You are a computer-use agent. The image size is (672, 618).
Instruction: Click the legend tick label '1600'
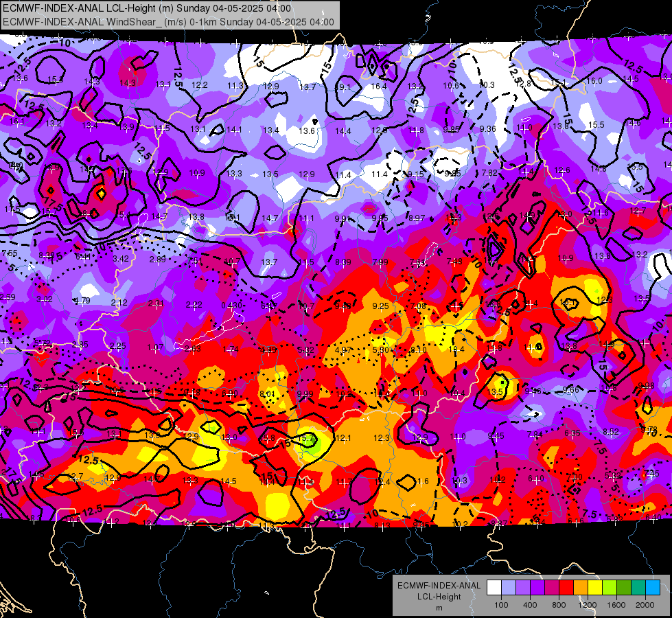[616, 605]
